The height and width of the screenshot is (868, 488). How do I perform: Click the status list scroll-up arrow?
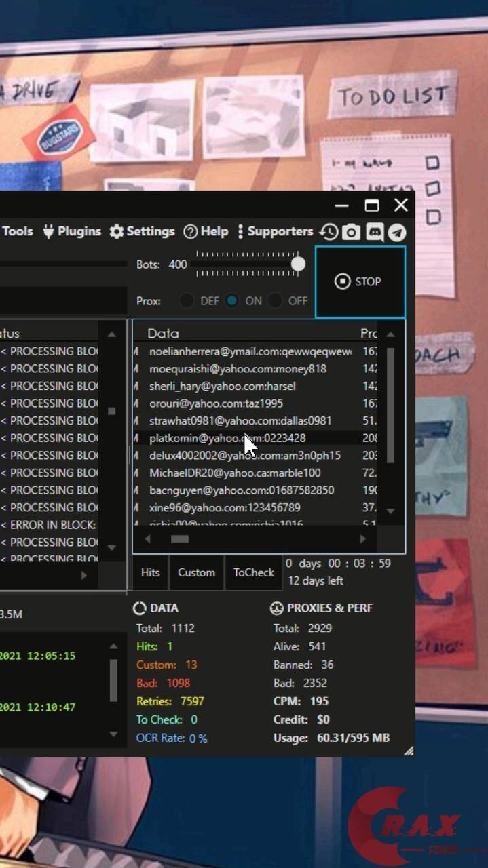(x=112, y=334)
